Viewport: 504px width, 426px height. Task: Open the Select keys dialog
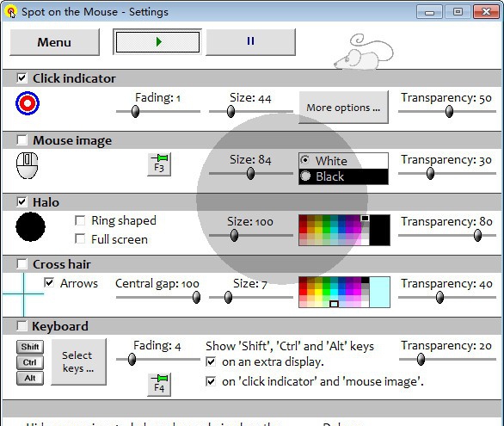tap(79, 361)
